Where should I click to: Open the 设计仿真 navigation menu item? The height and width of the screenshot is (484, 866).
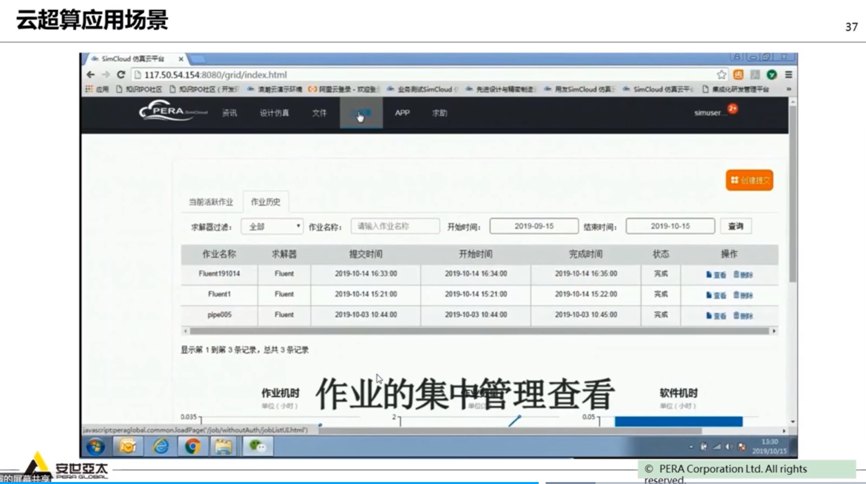click(274, 113)
